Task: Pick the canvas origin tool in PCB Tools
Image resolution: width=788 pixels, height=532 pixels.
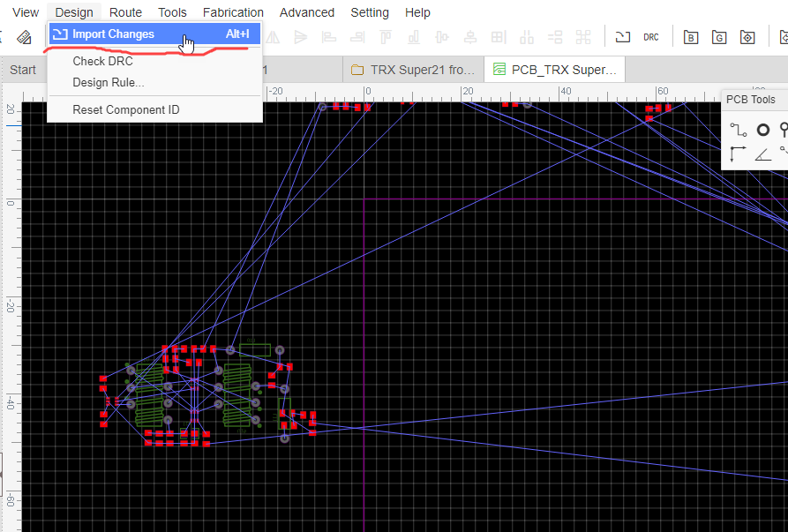Action: point(739,154)
